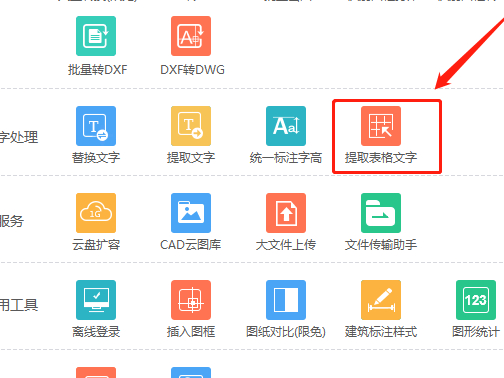Click the 提取表格文字 icon

pos(381,126)
